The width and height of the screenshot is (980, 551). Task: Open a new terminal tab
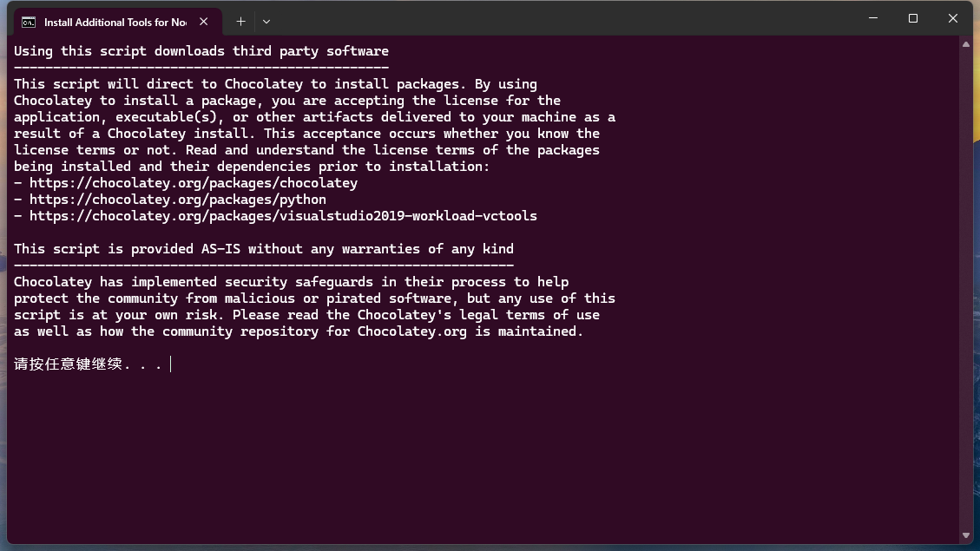240,22
